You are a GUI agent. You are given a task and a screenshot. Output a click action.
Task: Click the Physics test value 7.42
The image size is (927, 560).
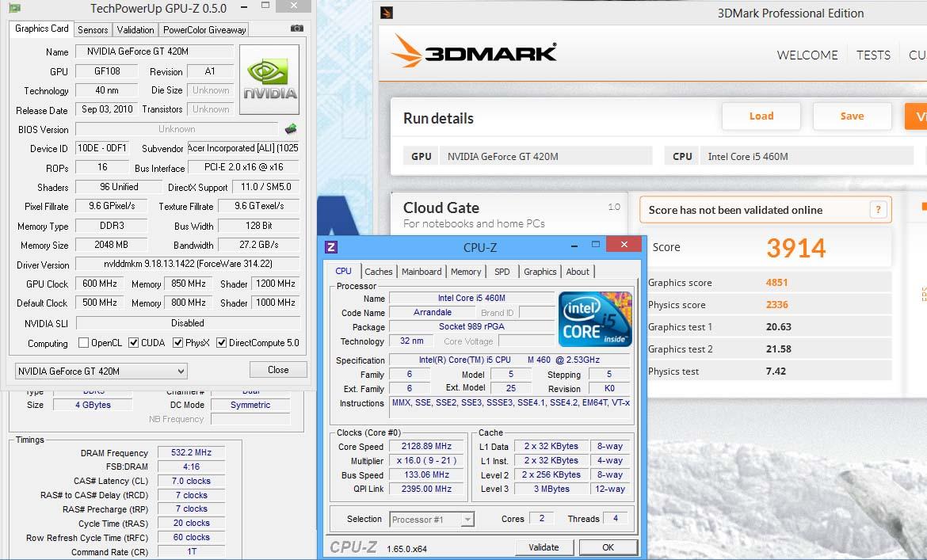(x=776, y=371)
